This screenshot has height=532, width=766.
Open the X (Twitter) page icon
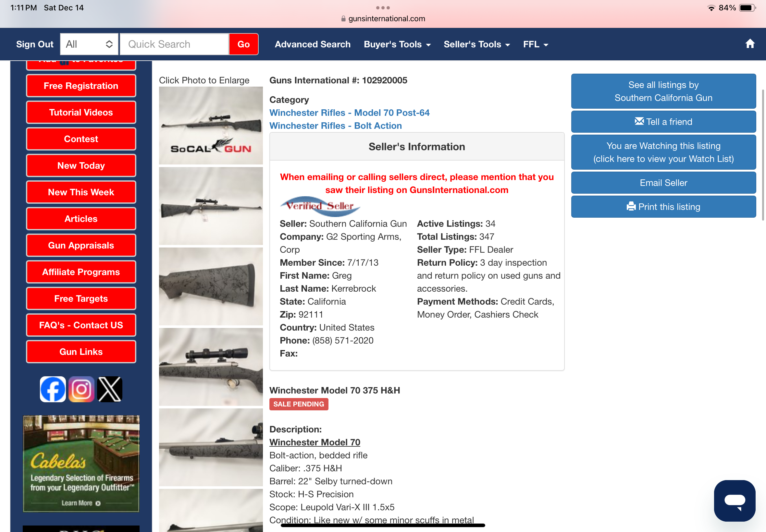110,389
